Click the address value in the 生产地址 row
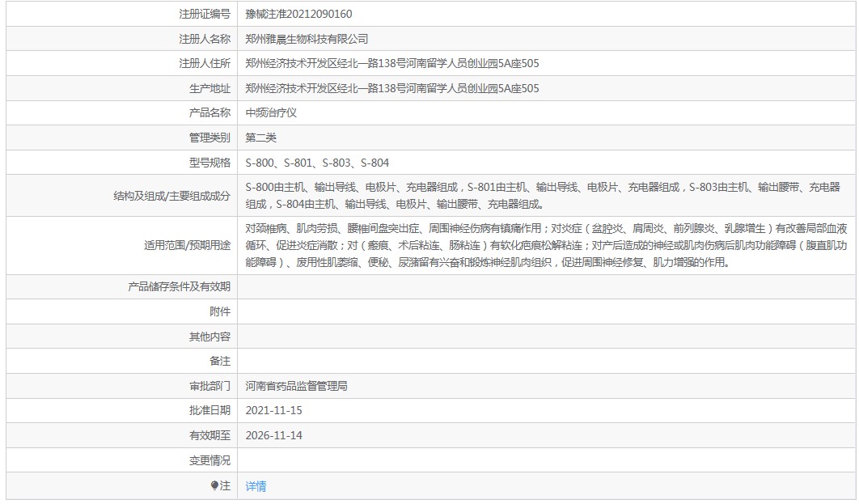This screenshot has height=504, width=859. 392,88
